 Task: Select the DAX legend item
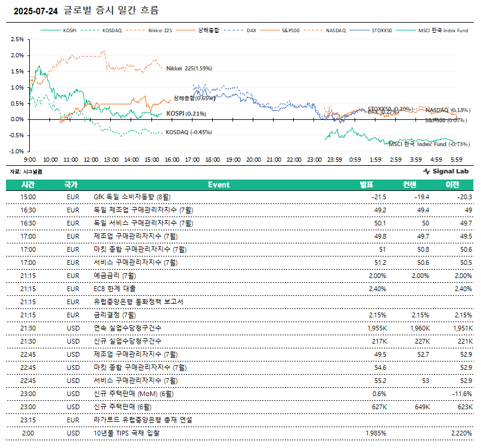[252, 30]
